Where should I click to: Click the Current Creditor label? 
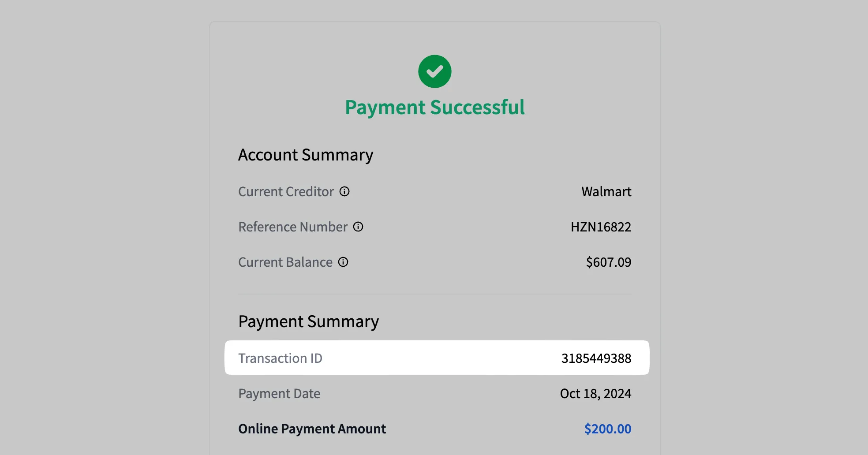[x=286, y=192]
